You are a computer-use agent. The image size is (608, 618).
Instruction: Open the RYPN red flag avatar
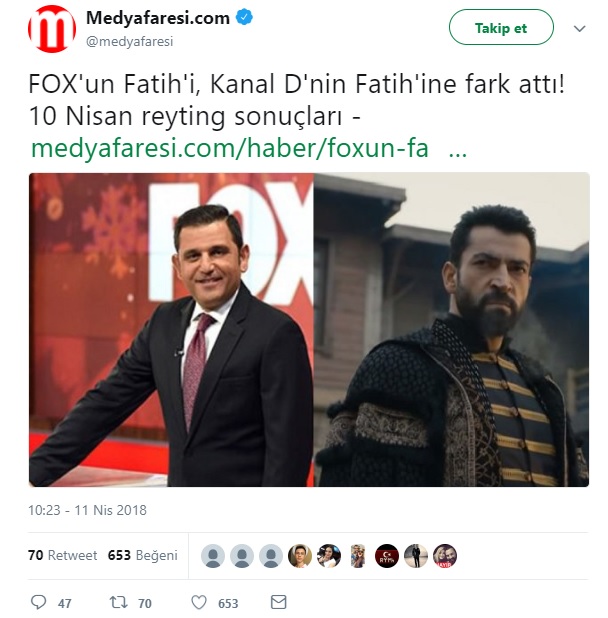387,556
